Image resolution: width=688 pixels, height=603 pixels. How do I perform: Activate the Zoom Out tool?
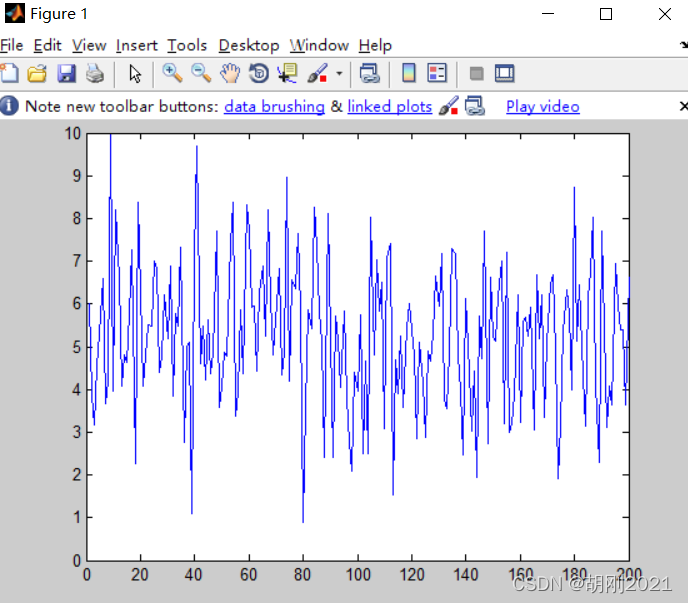[x=201, y=73]
